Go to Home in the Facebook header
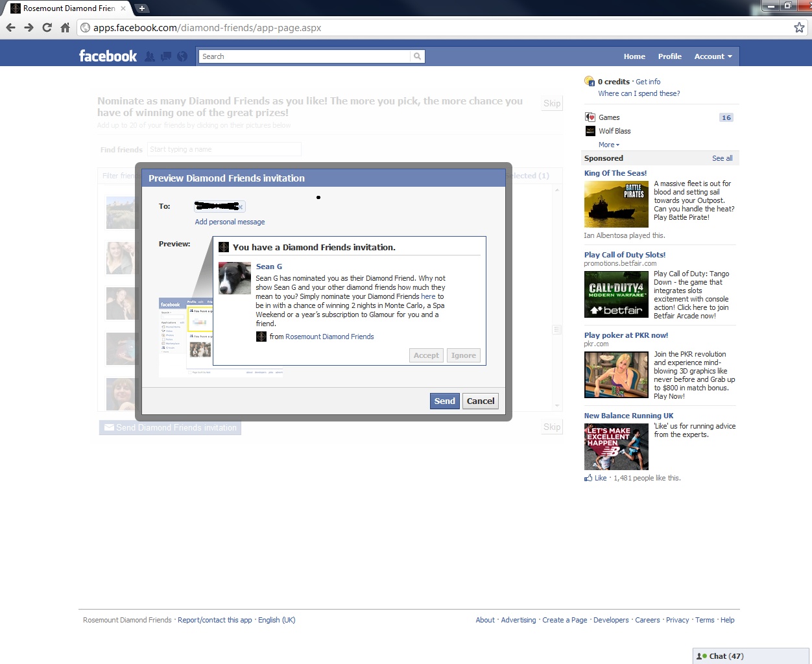Screen dimensions: 812x664 pyautogui.click(x=634, y=56)
